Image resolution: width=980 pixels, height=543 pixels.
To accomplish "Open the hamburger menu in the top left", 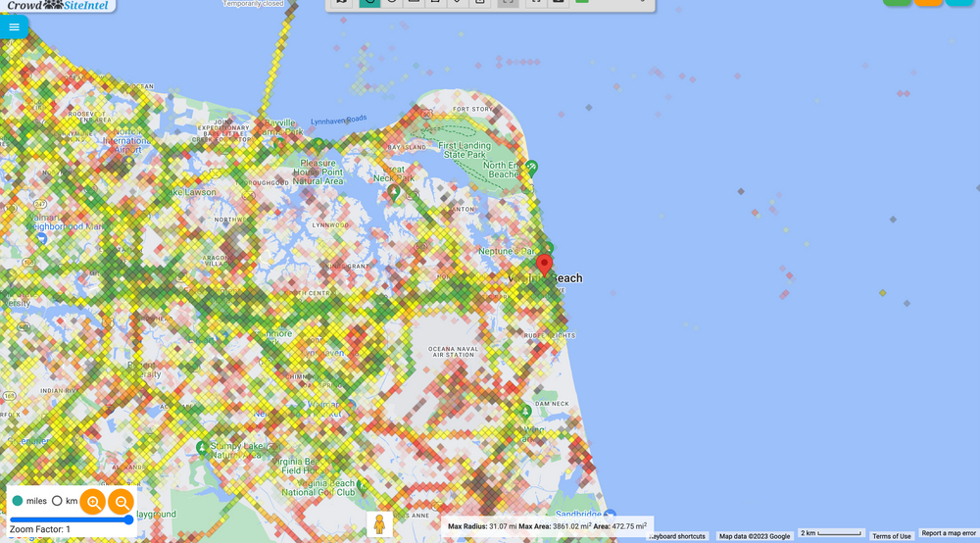I will coord(14,26).
